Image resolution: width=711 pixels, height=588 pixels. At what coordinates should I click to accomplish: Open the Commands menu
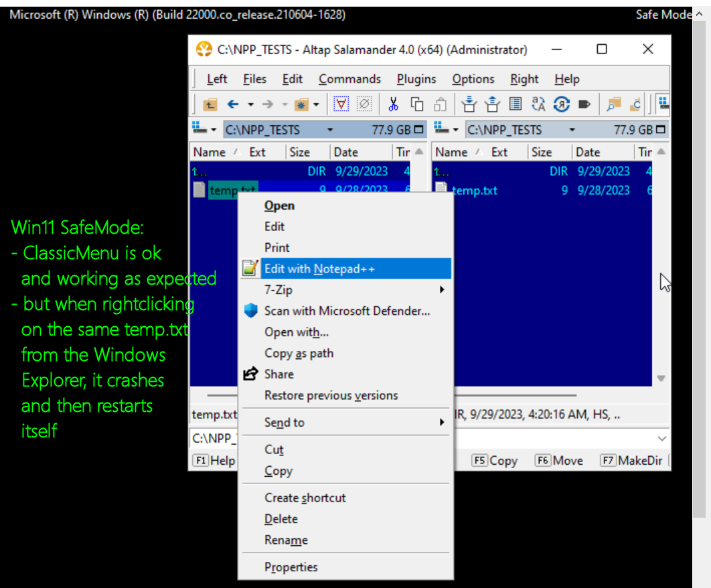point(349,79)
